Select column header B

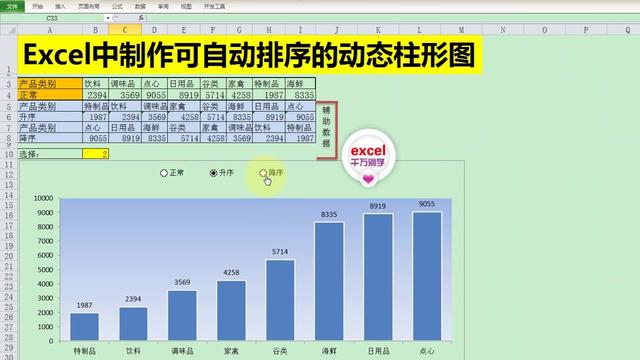[96, 30]
